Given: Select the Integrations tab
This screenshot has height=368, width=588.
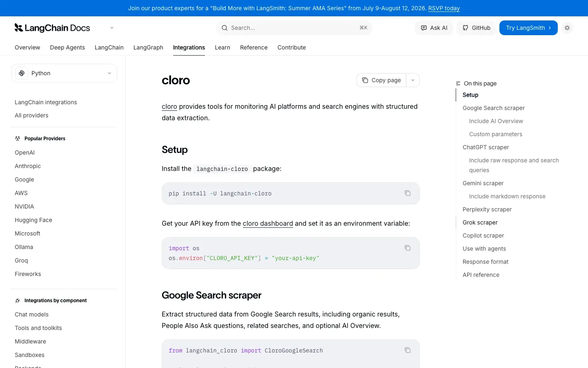Looking at the screenshot, I should pyautogui.click(x=189, y=47).
